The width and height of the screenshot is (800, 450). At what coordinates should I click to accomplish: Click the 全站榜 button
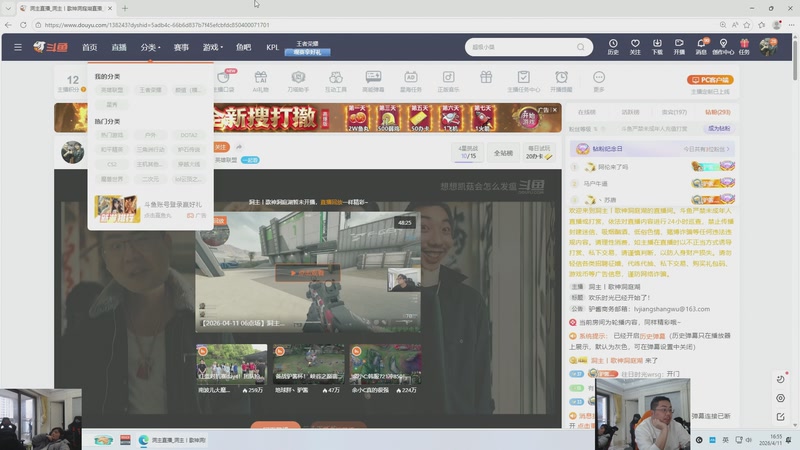tap(503, 153)
